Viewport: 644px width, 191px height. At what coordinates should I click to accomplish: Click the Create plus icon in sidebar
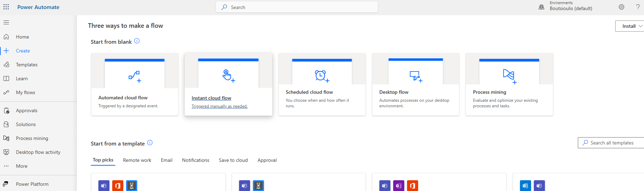[6, 51]
